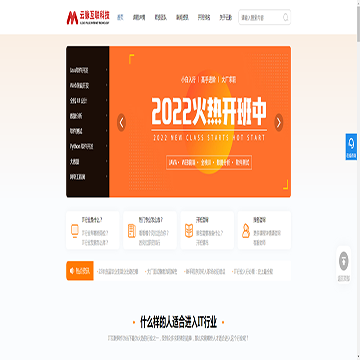
Task: Click the 2022火热开班中 banner image
Action: (200, 122)
